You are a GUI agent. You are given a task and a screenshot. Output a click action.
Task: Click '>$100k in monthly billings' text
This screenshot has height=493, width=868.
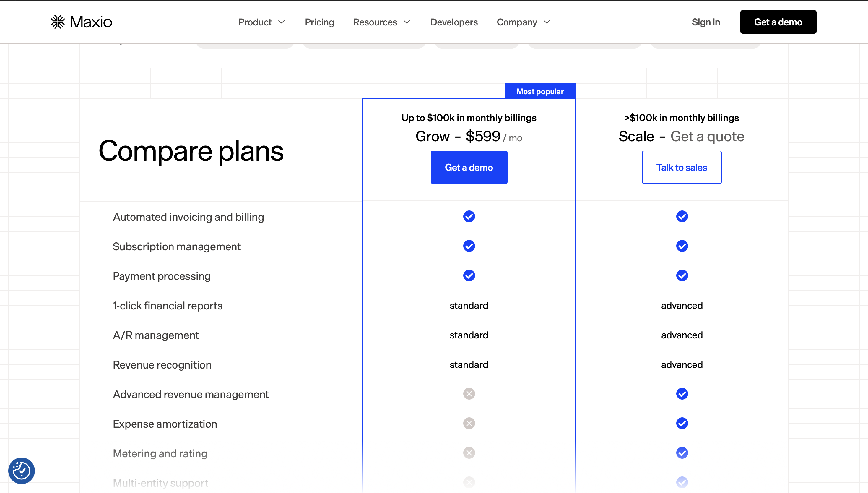click(x=682, y=118)
